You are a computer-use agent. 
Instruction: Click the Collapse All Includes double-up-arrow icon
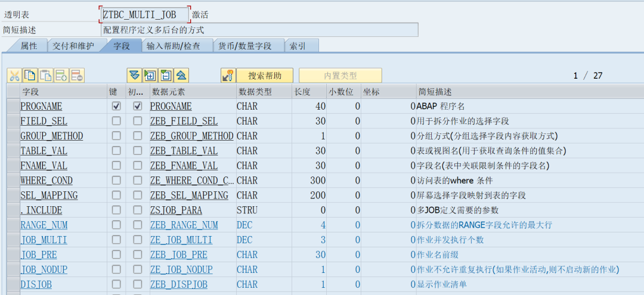tap(181, 76)
